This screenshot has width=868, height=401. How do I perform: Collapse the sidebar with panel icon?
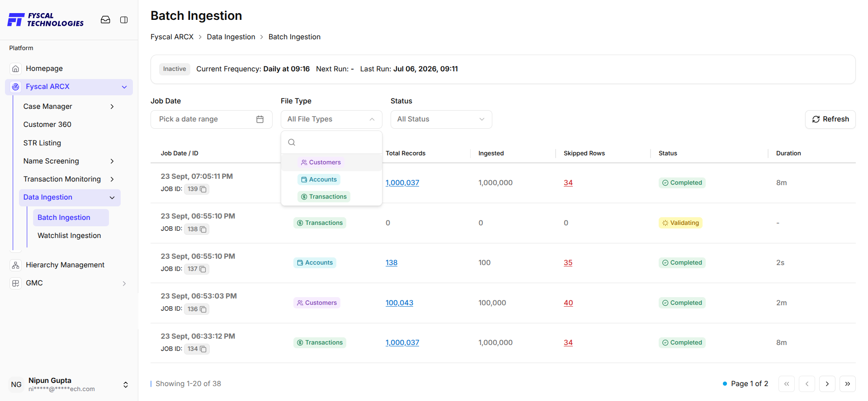[124, 20]
